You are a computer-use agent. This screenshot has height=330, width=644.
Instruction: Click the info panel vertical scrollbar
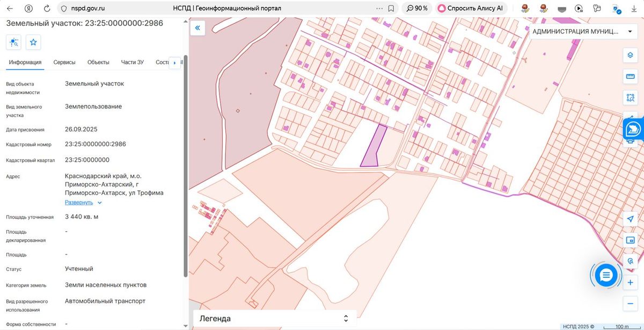pyautogui.click(x=186, y=166)
